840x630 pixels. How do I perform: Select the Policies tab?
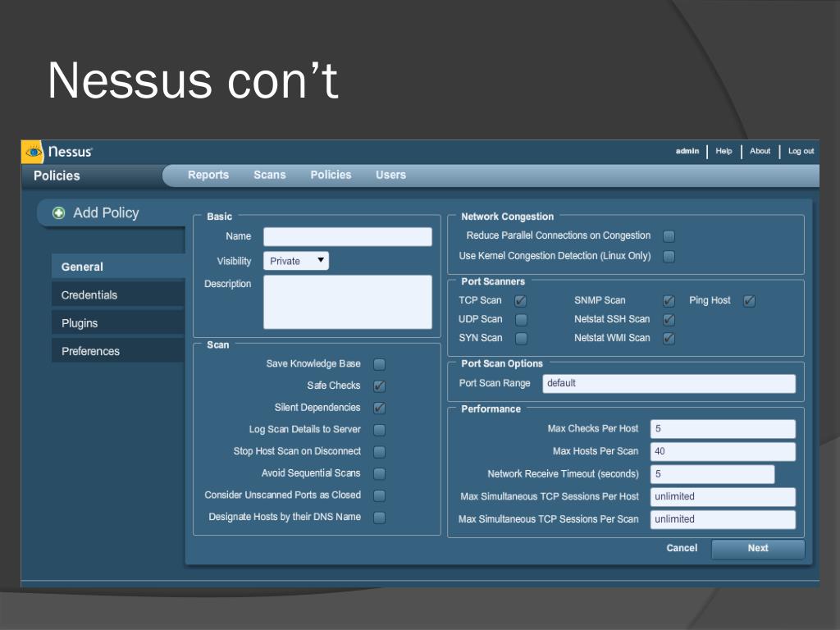331,176
